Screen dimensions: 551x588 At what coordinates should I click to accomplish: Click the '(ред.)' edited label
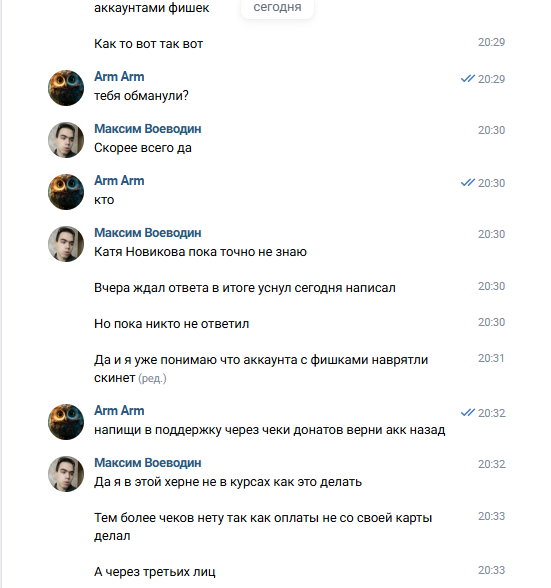[152, 378]
